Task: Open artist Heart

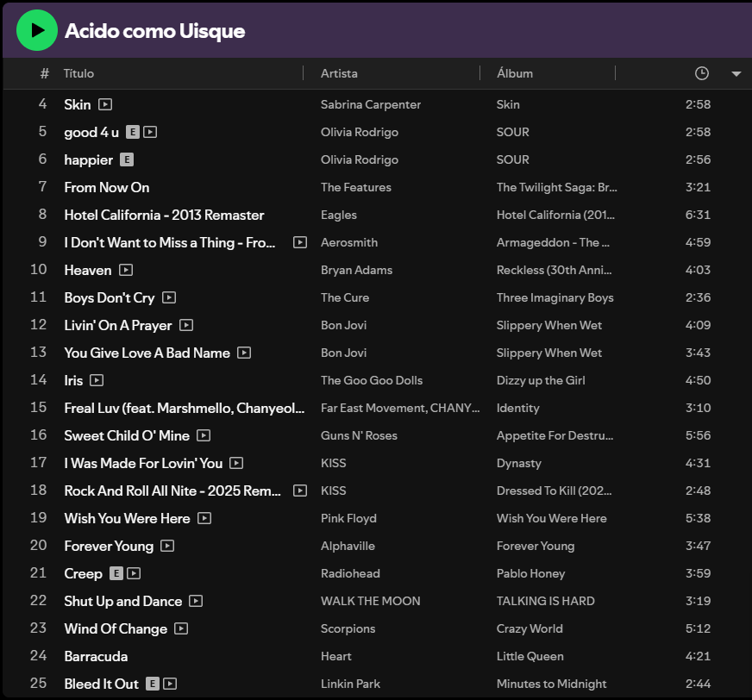Action: click(x=335, y=656)
